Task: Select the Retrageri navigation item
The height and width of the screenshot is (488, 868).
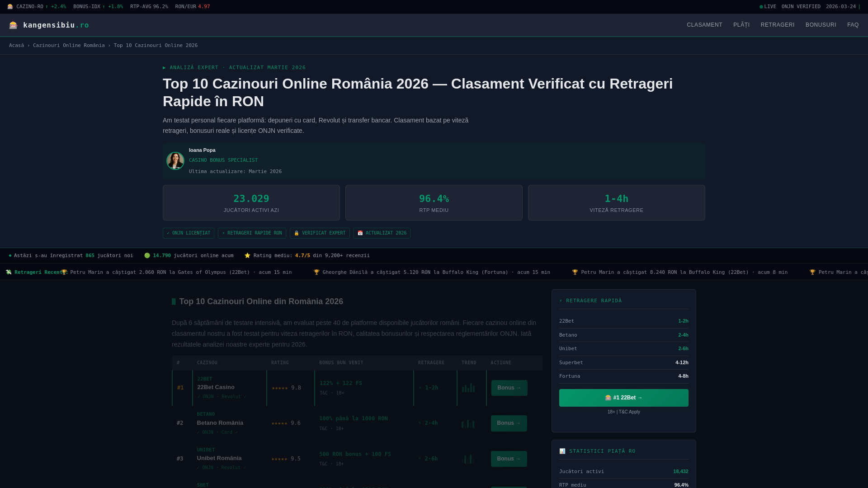Action: coord(778,25)
